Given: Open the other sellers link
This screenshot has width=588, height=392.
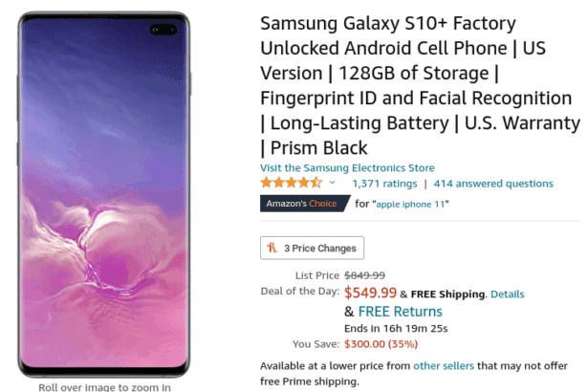Looking at the screenshot, I should pyautogui.click(x=441, y=365).
